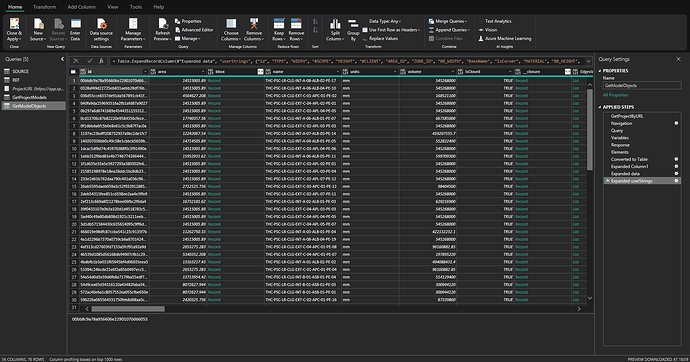Select the GetProjectModels query
Viewport: 690px width, 362px height.
29,97
